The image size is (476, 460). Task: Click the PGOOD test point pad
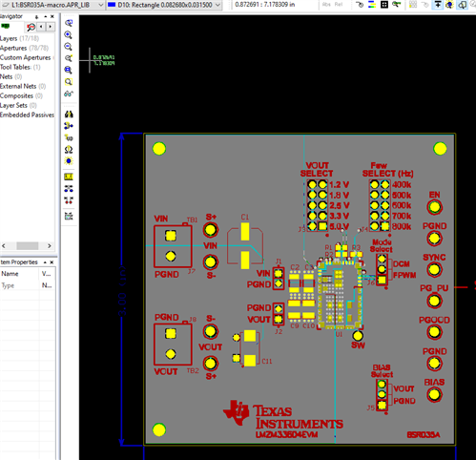(434, 332)
